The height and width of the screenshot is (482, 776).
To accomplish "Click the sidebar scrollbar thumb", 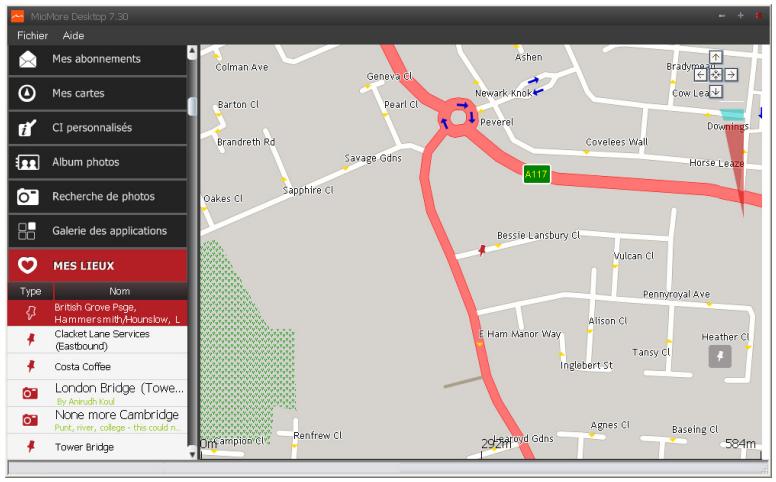I will tap(192, 106).
